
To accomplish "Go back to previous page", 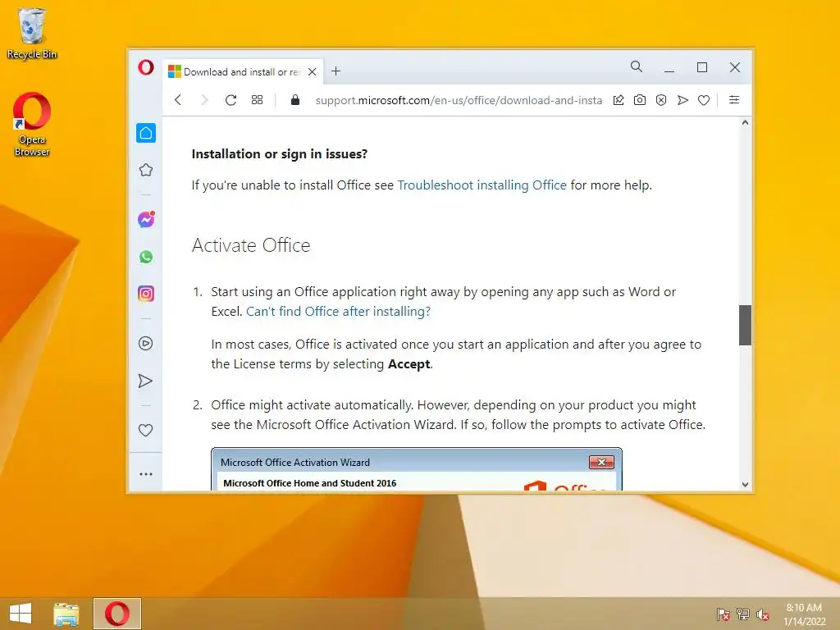I will [x=178, y=100].
